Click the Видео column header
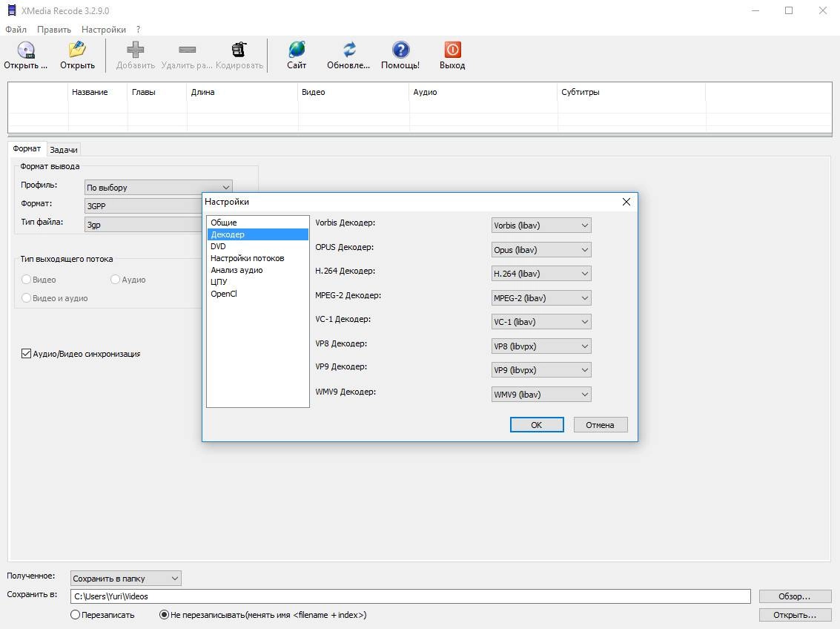The height and width of the screenshot is (629, 840). [x=354, y=92]
